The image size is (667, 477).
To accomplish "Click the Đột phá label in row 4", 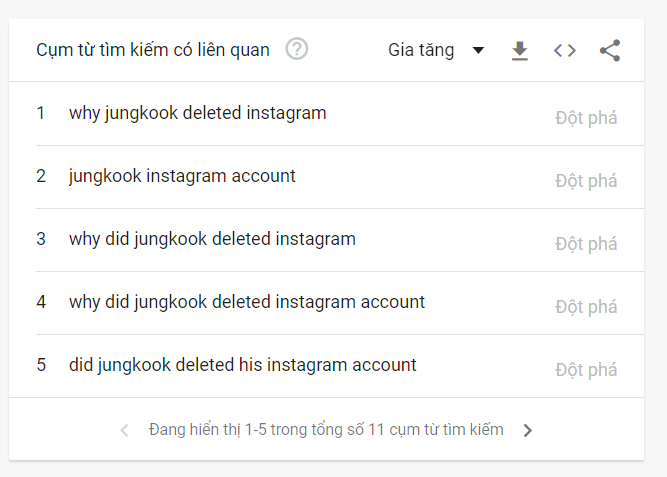I will pos(586,307).
